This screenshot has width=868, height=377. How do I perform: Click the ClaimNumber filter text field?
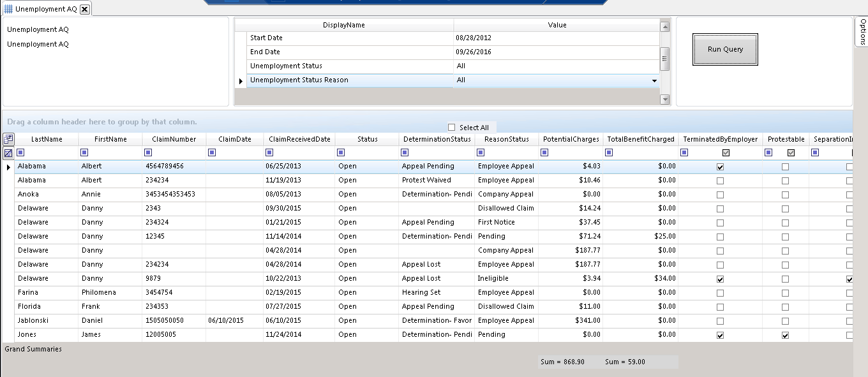(x=179, y=153)
